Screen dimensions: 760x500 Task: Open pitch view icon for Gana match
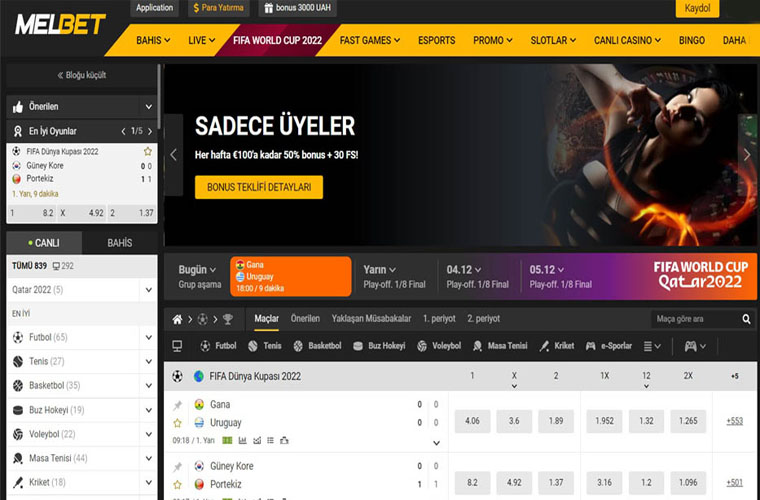coord(227,440)
